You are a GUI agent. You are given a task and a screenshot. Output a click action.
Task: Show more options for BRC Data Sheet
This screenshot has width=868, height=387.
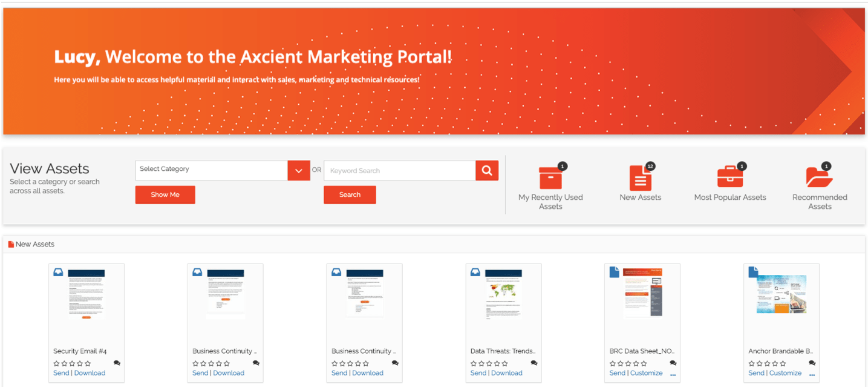[x=673, y=375]
